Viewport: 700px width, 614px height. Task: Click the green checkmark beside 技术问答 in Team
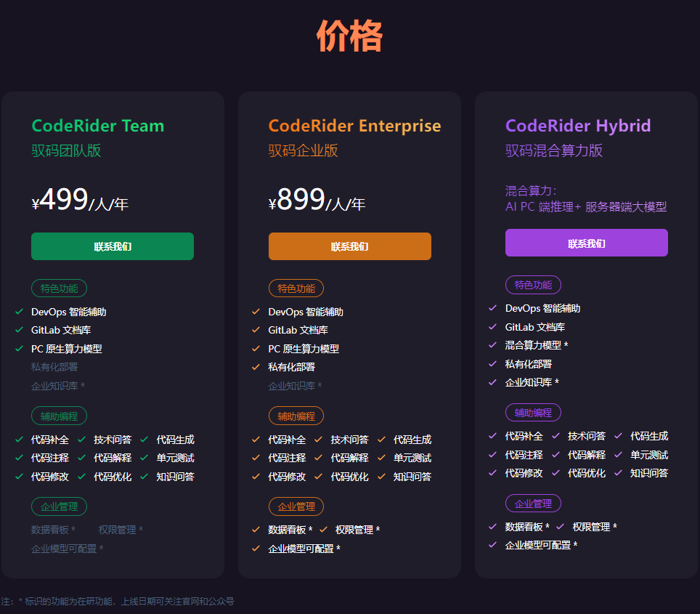82,440
